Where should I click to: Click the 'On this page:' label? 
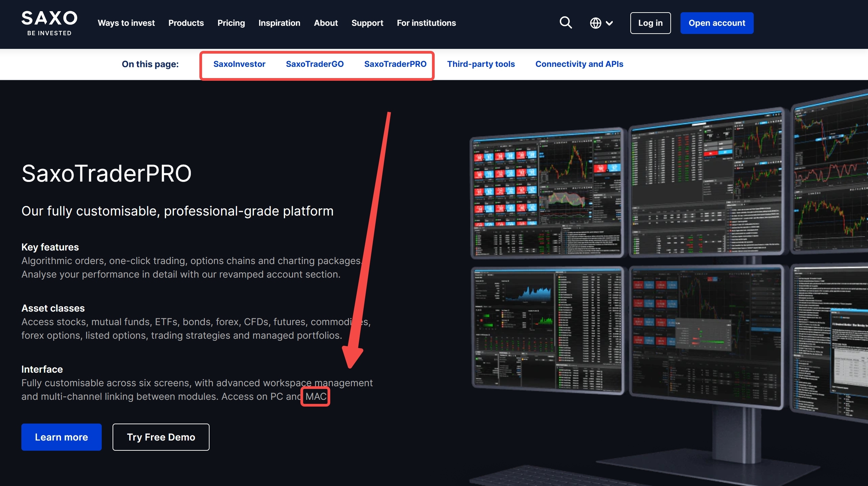coord(150,64)
